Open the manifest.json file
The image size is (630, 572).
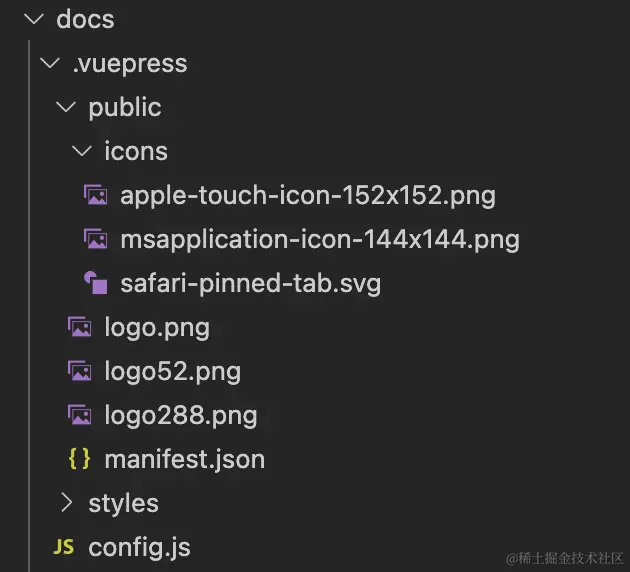184,459
